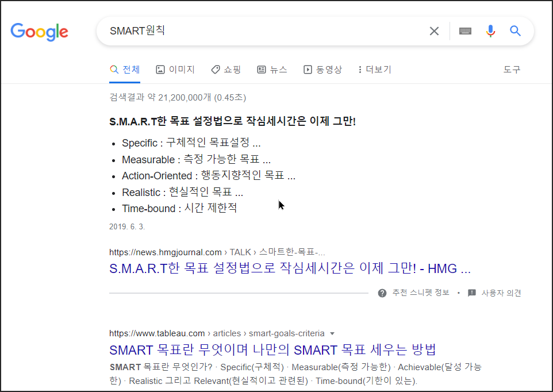
Task: Open the 도구 search tools
Action: (x=512, y=70)
